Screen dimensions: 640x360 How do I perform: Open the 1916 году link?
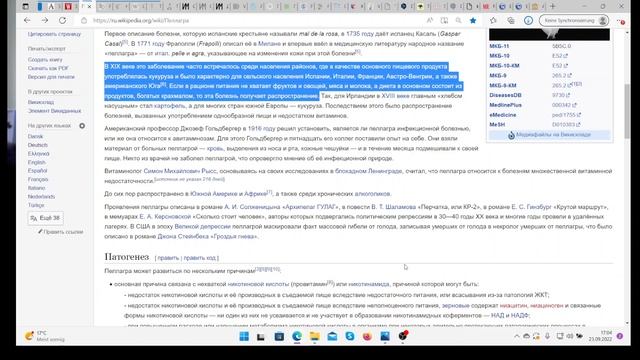point(261,129)
